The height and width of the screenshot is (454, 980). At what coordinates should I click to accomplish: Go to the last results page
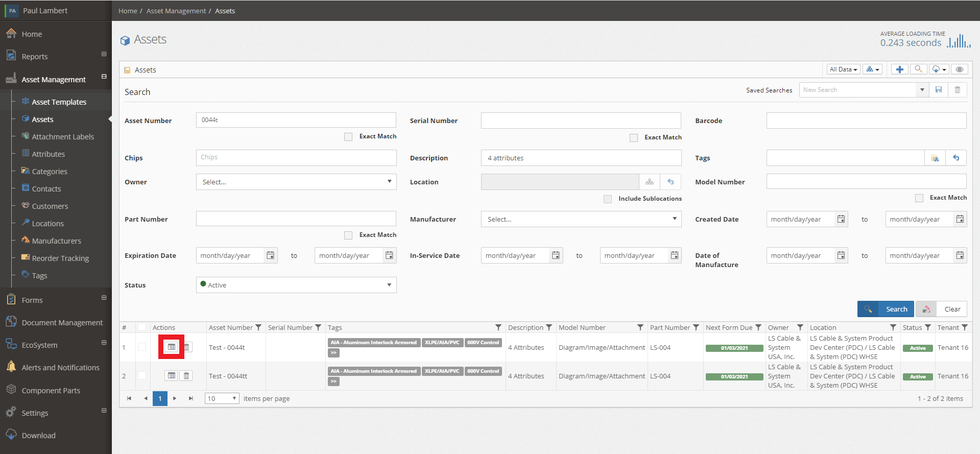[x=191, y=398]
